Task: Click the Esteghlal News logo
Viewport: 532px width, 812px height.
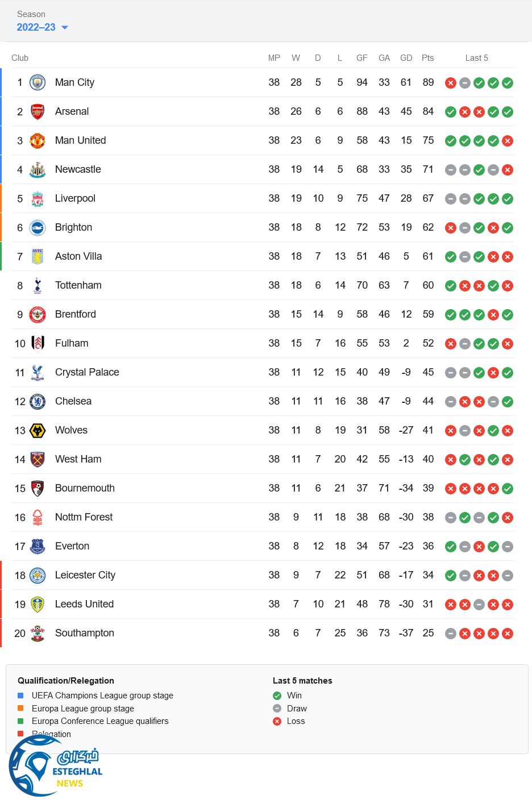Action: click(55, 766)
